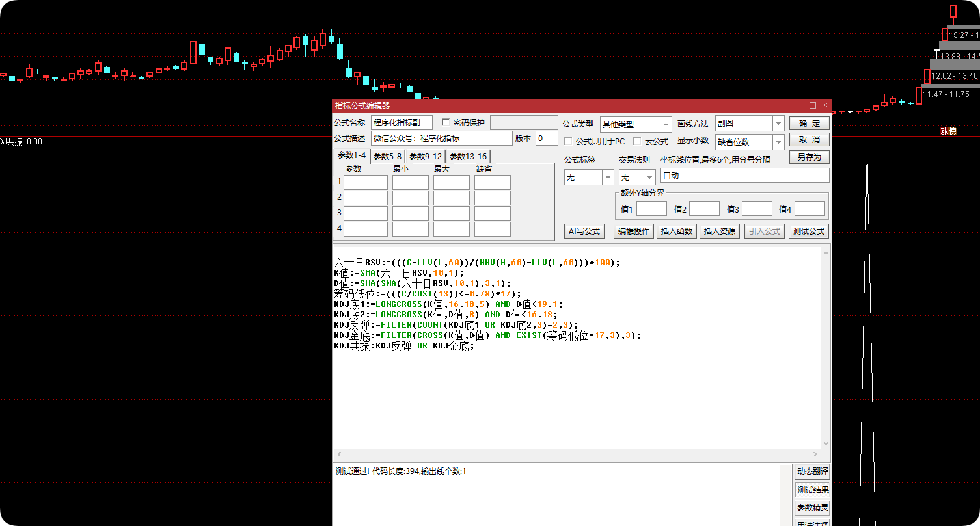Select the 版本 number field
The image size is (980, 526).
pos(547,138)
